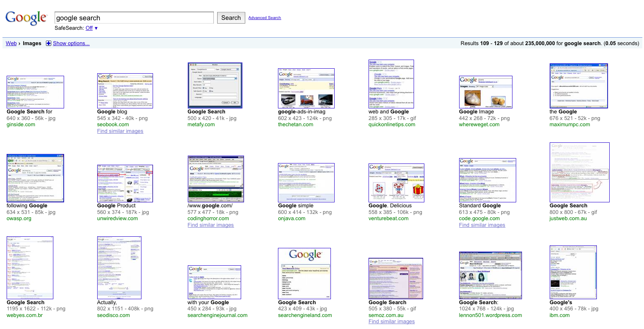The width and height of the screenshot is (644, 329).
Task: Open the maximumpc.com thumbnail
Action: pyautogui.click(x=579, y=86)
